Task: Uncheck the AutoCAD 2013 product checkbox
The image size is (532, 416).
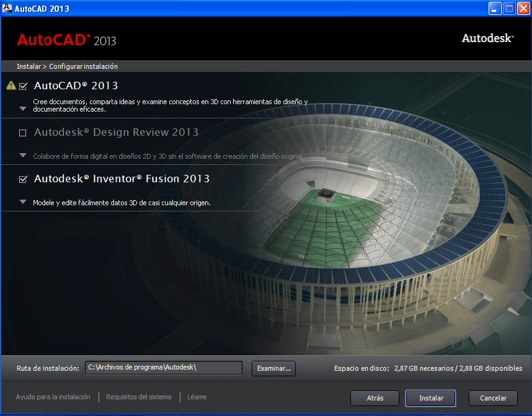Action: pyautogui.click(x=23, y=86)
